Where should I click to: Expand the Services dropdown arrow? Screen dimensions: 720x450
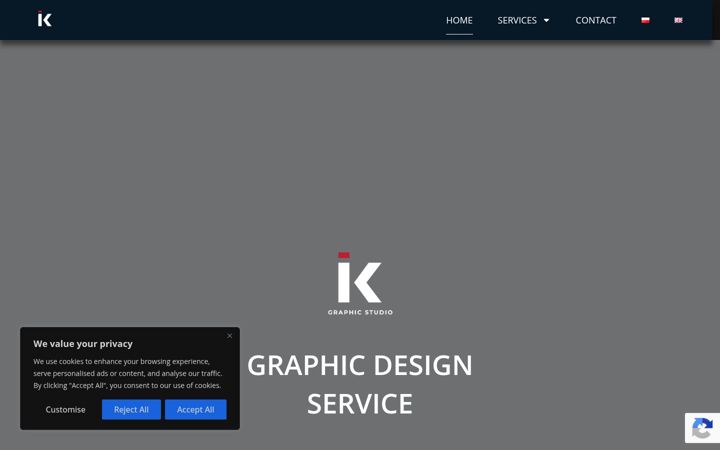[x=546, y=20]
